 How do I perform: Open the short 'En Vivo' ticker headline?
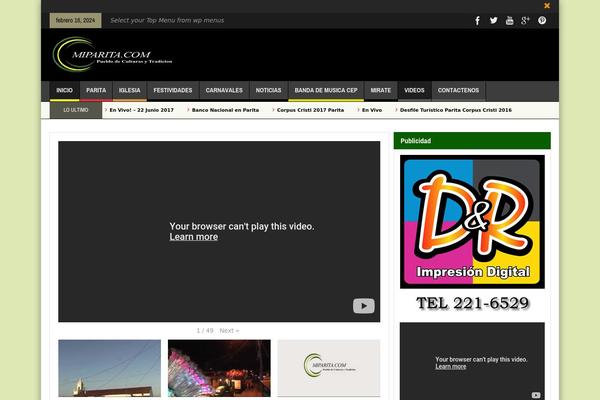(372, 110)
